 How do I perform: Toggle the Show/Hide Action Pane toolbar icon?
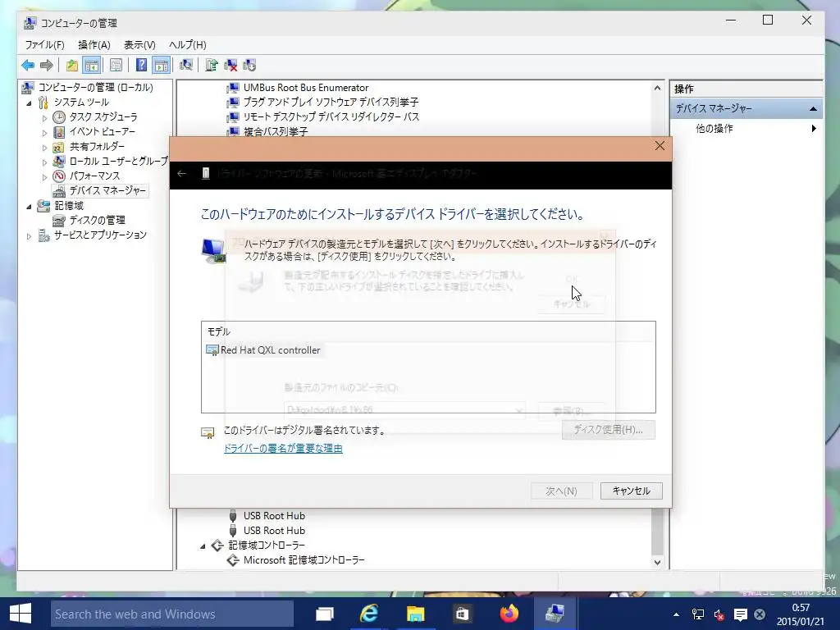(162, 66)
